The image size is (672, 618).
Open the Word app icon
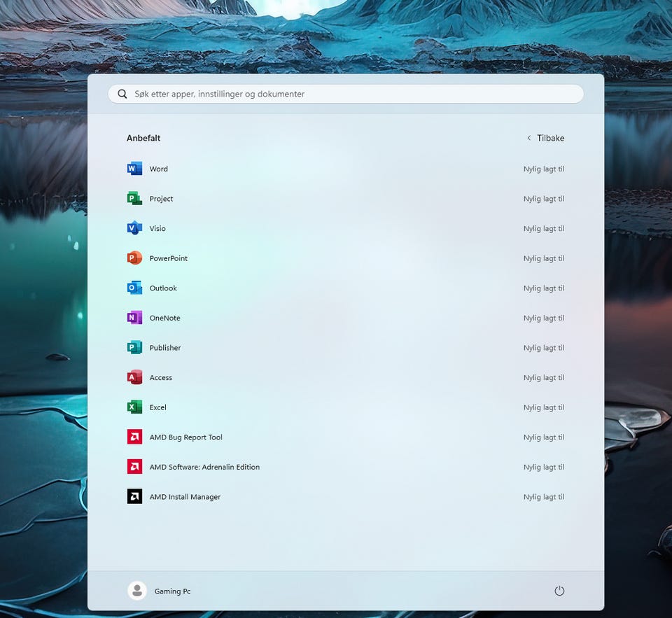[x=134, y=169]
